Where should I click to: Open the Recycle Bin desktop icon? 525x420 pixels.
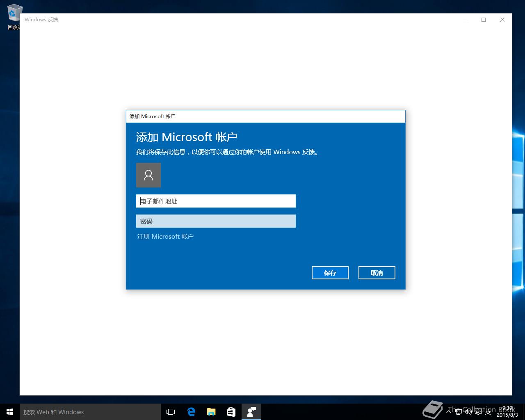tap(14, 17)
